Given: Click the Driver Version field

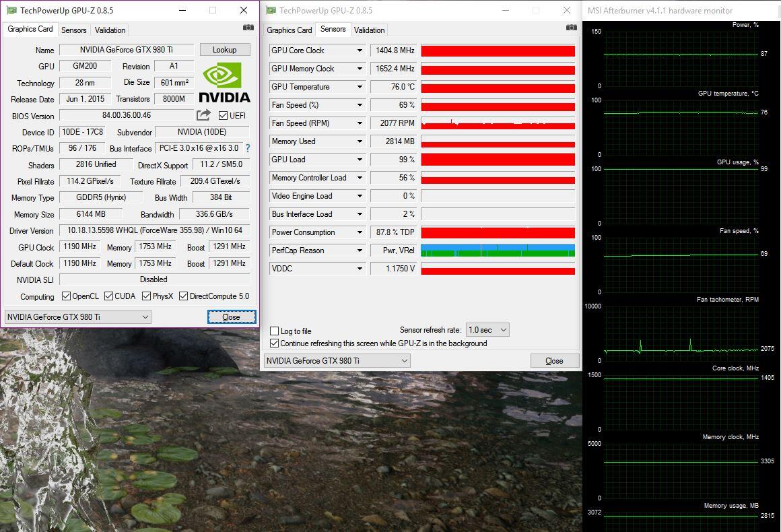Looking at the screenshot, I should pyautogui.click(x=154, y=230).
